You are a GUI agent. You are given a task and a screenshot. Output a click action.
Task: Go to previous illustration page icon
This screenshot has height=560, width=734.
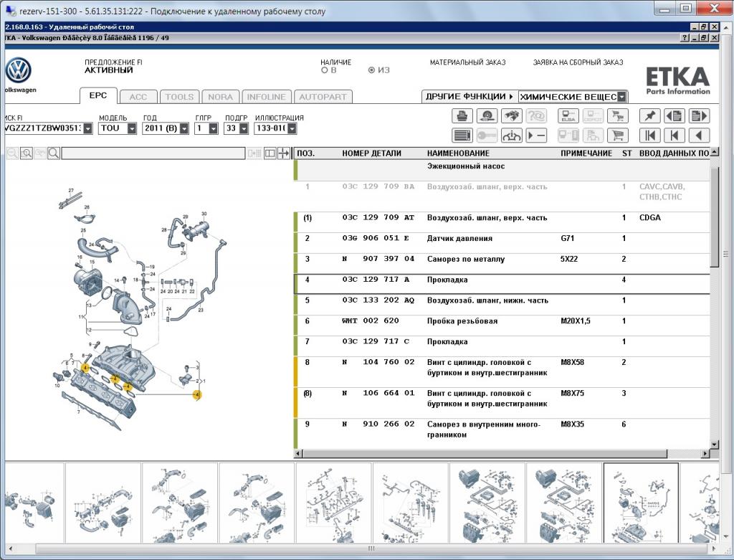point(675,115)
